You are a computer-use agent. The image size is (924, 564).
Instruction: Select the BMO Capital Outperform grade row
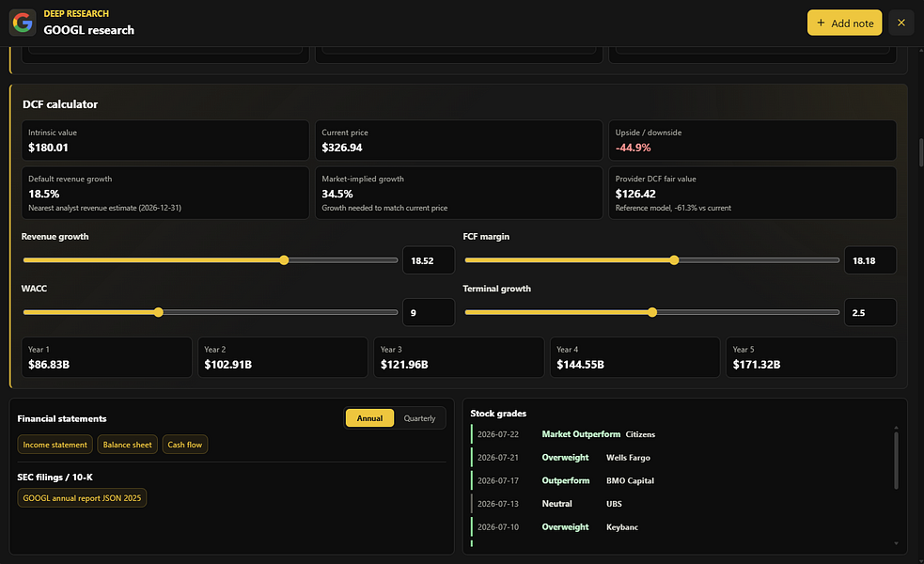681,480
